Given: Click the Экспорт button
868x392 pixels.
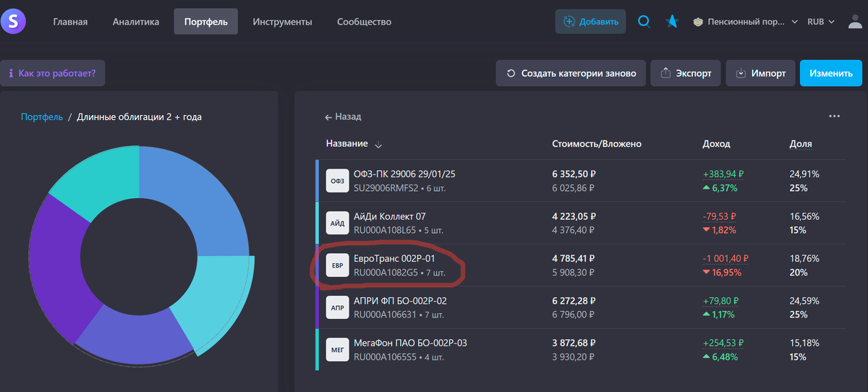Looking at the screenshot, I should [686, 73].
